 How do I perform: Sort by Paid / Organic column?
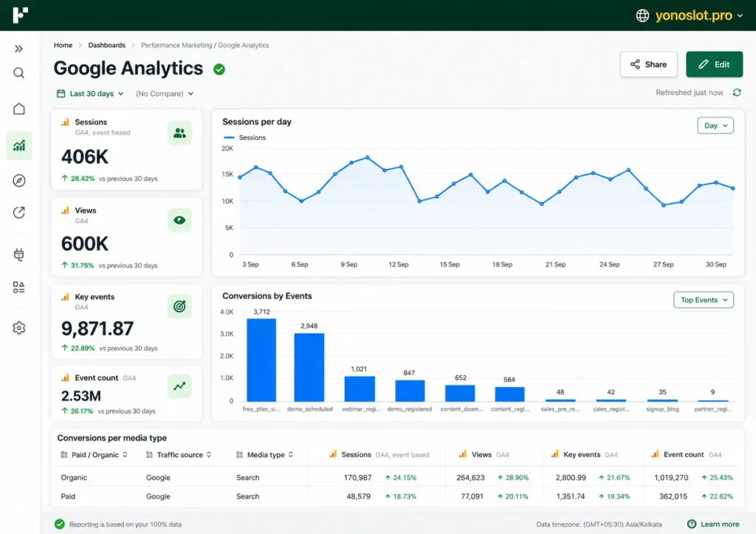click(94, 455)
